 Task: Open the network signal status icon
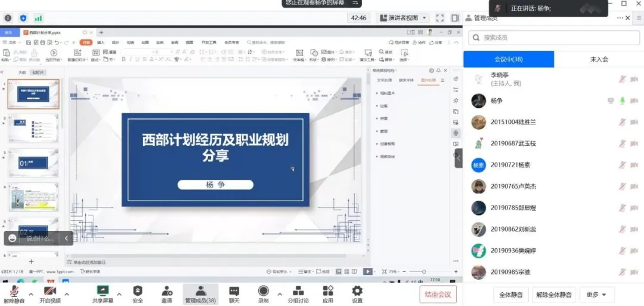[39, 18]
